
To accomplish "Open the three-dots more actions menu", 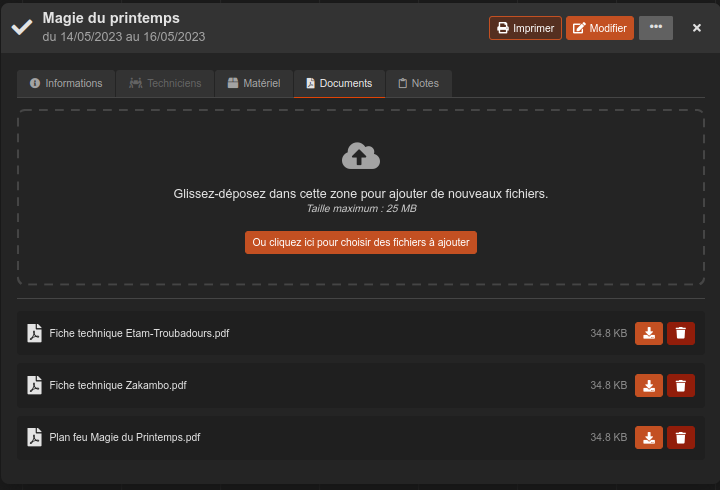I will [x=655, y=28].
